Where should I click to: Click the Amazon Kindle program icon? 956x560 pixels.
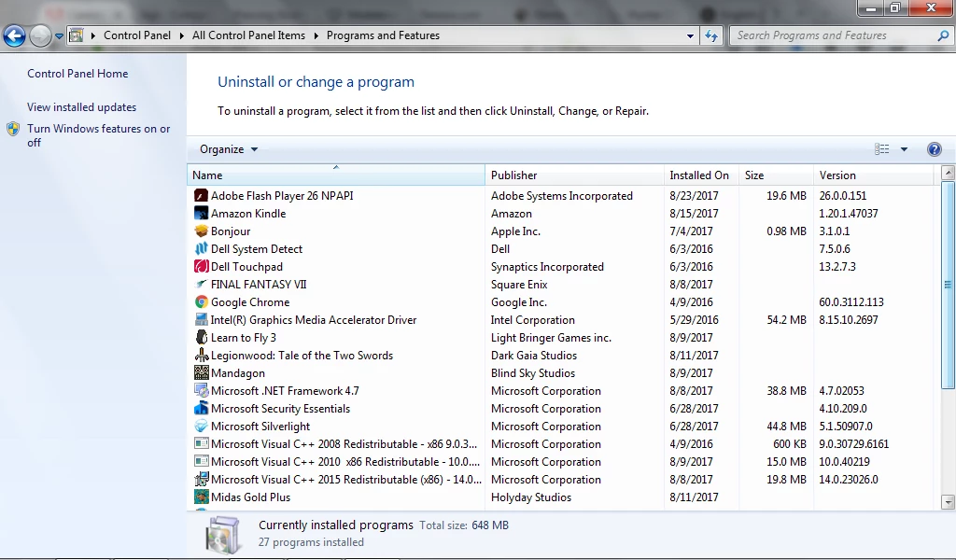(x=202, y=214)
